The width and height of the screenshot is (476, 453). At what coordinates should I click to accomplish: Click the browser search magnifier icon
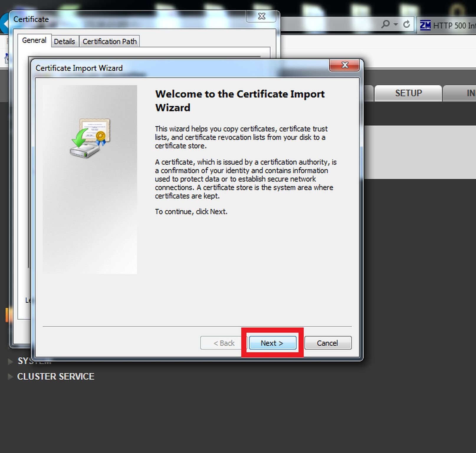tap(385, 24)
